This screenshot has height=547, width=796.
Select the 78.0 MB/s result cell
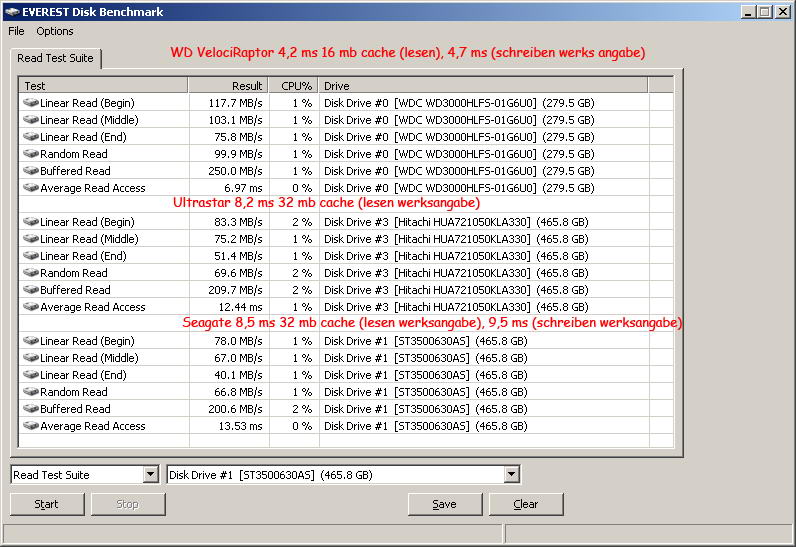pos(238,341)
